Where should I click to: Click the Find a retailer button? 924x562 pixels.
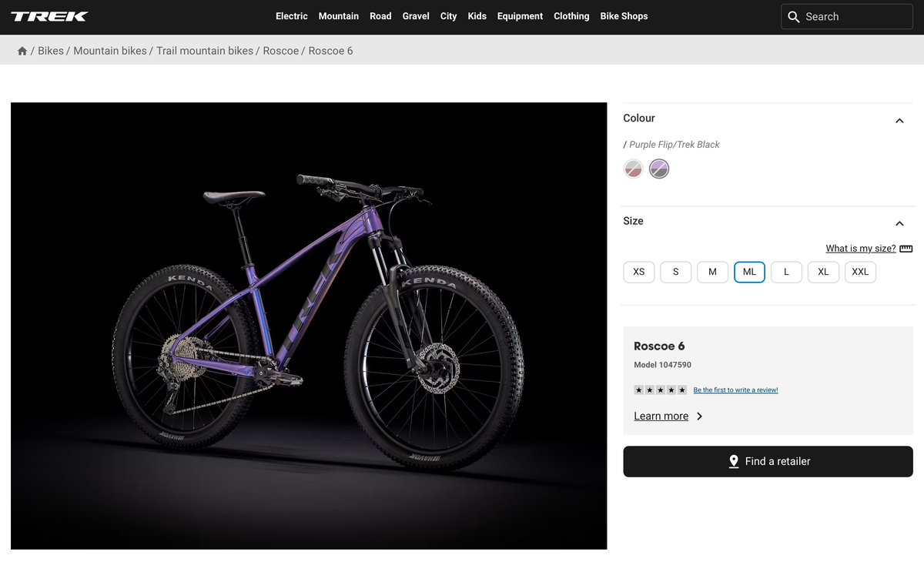pos(768,461)
